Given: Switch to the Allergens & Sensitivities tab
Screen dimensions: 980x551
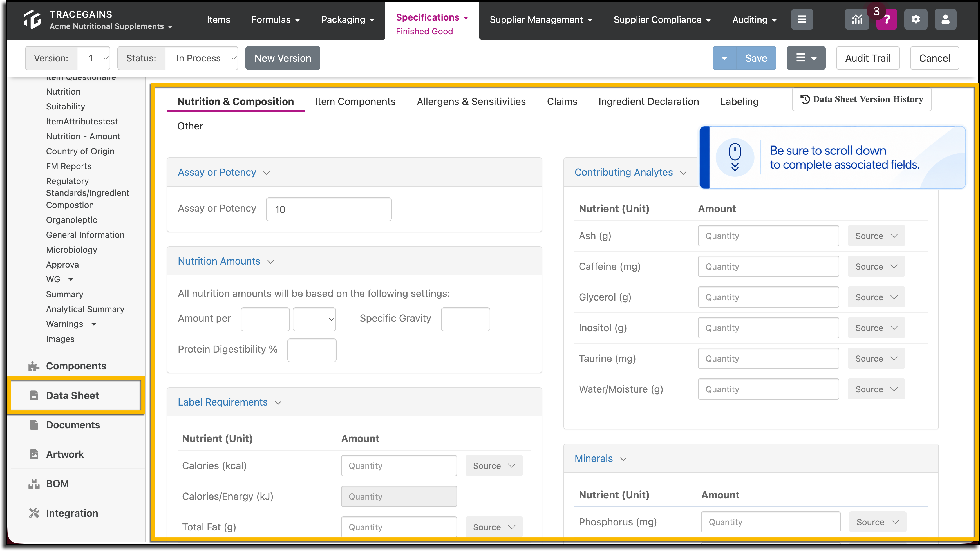Looking at the screenshot, I should 471,102.
